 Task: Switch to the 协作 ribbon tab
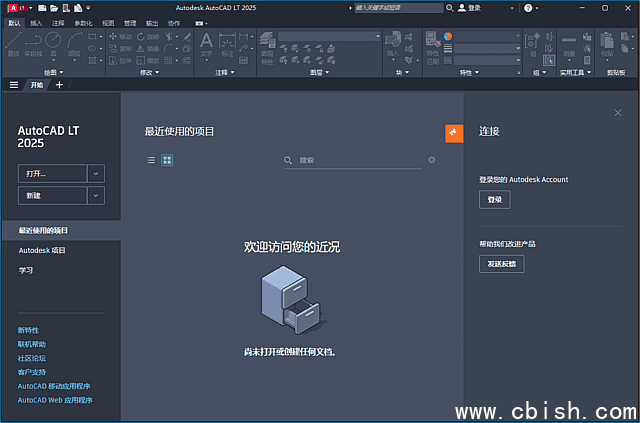pyautogui.click(x=174, y=23)
